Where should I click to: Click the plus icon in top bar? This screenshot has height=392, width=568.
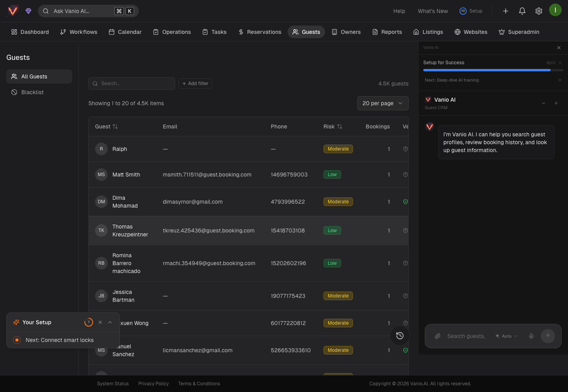(x=506, y=11)
